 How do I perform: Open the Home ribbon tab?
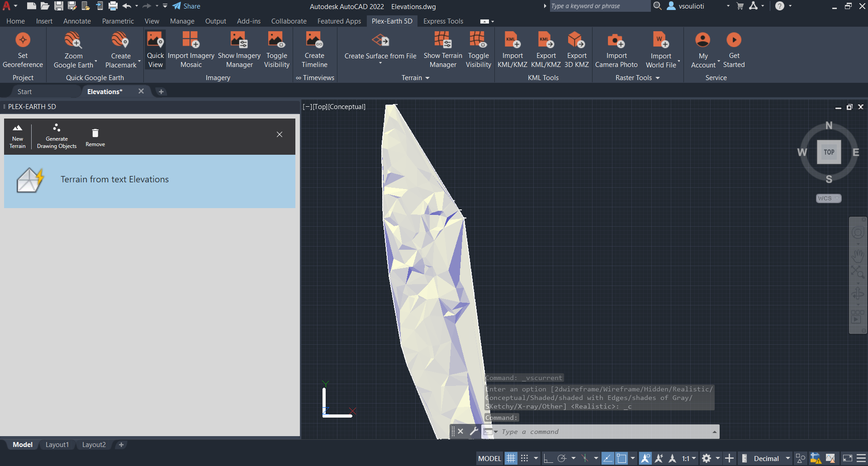pyautogui.click(x=15, y=21)
